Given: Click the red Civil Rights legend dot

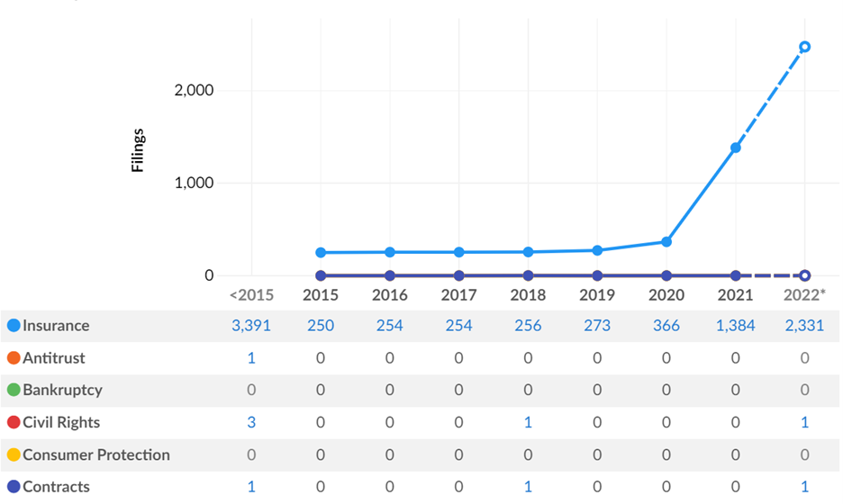Looking at the screenshot, I should click(x=14, y=423).
